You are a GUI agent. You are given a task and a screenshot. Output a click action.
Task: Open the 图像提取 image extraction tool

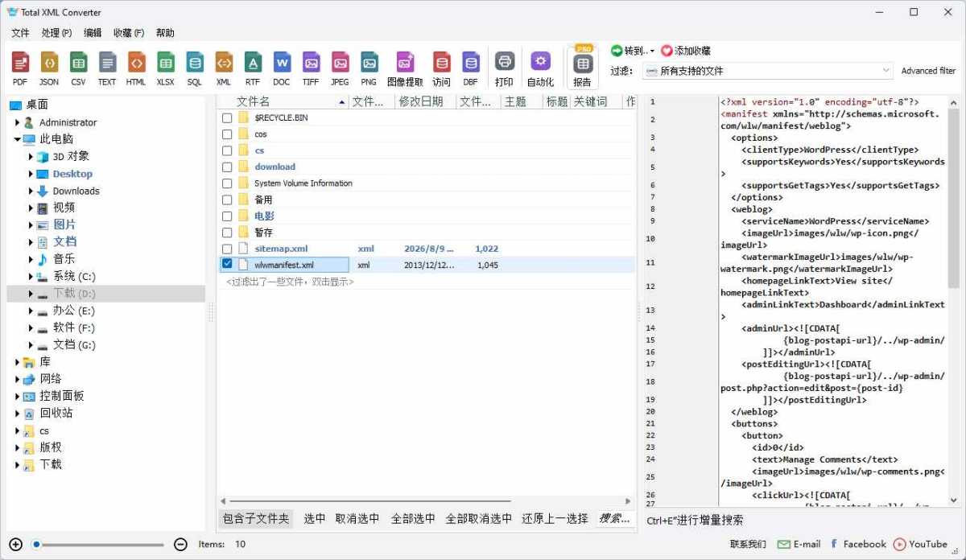tap(405, 68)
